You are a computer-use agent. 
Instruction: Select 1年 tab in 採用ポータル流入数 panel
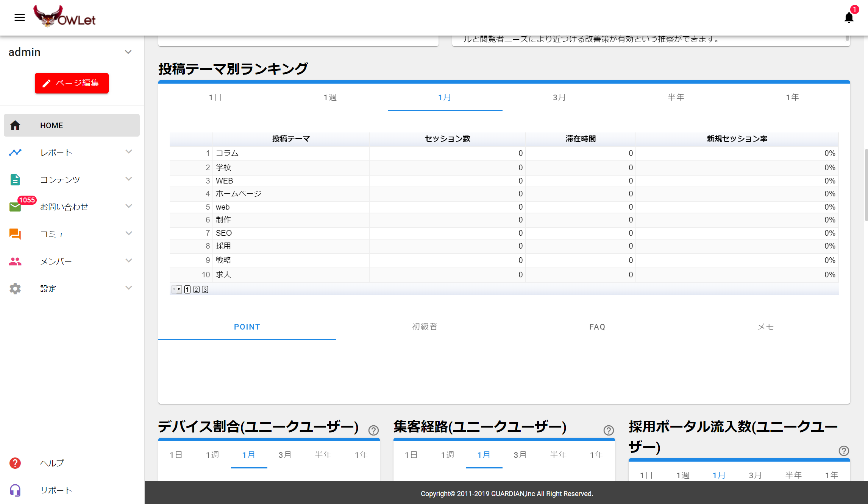coord(832,475)
